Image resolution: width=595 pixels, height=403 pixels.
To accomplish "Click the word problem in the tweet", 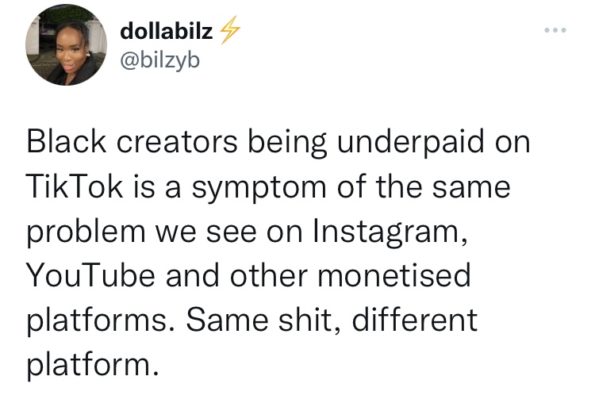I will coord(86,232).
